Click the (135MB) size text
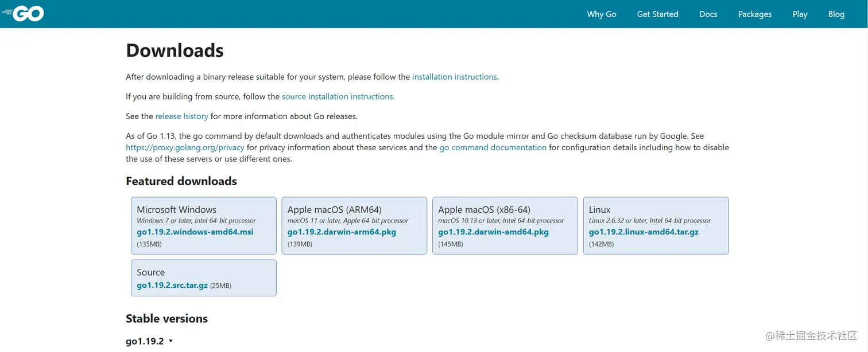Image resolution: width=868 pixels, height=352 pixels. pyautogui.click(x=149, y=244)
